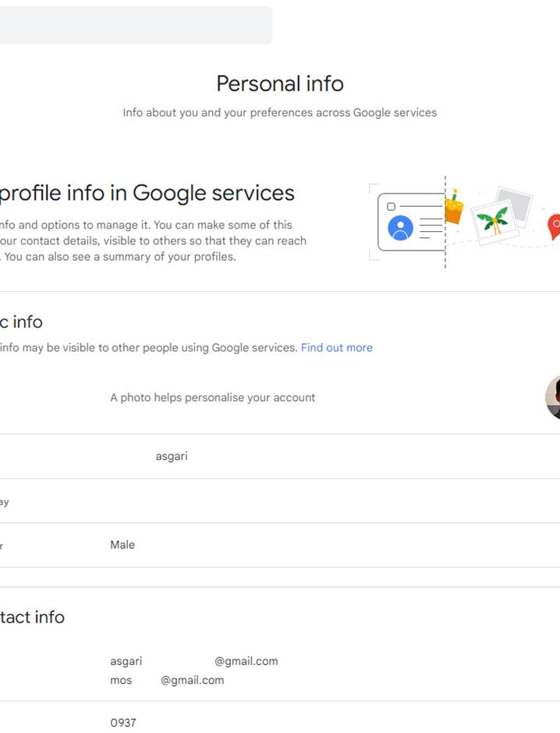Click the blue avatar icon in the illustration

pyautogui.click(x=400, y=228)
